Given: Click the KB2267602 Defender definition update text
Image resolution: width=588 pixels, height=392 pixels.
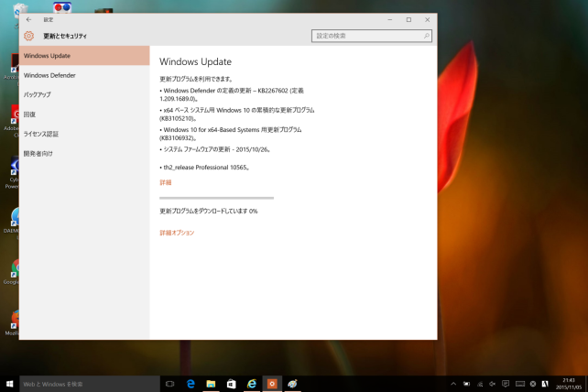Looking at the screenshot, I should click(232, 94).
